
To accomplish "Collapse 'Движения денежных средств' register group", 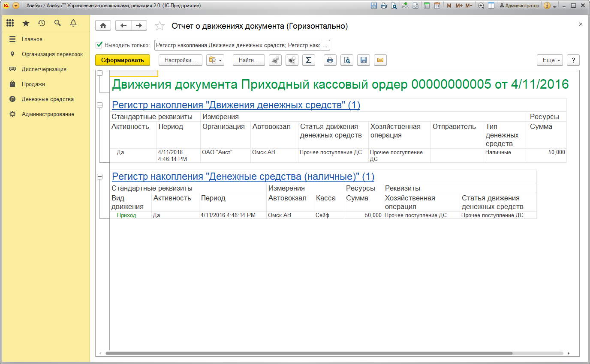I will [x=100, y=105].
